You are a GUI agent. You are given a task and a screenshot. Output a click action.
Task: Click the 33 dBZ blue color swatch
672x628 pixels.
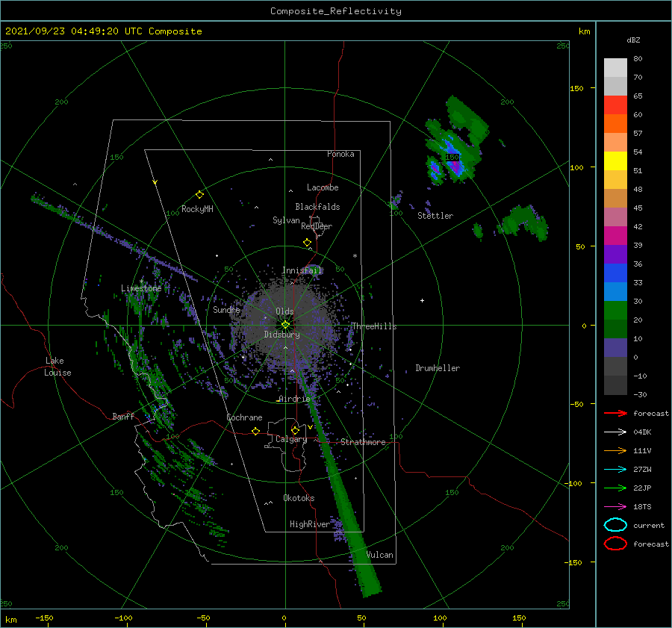pos(615,273)
